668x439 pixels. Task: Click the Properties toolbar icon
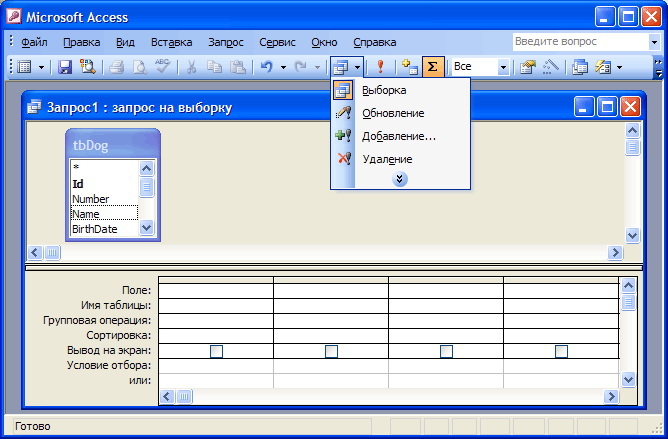[527, 67]
